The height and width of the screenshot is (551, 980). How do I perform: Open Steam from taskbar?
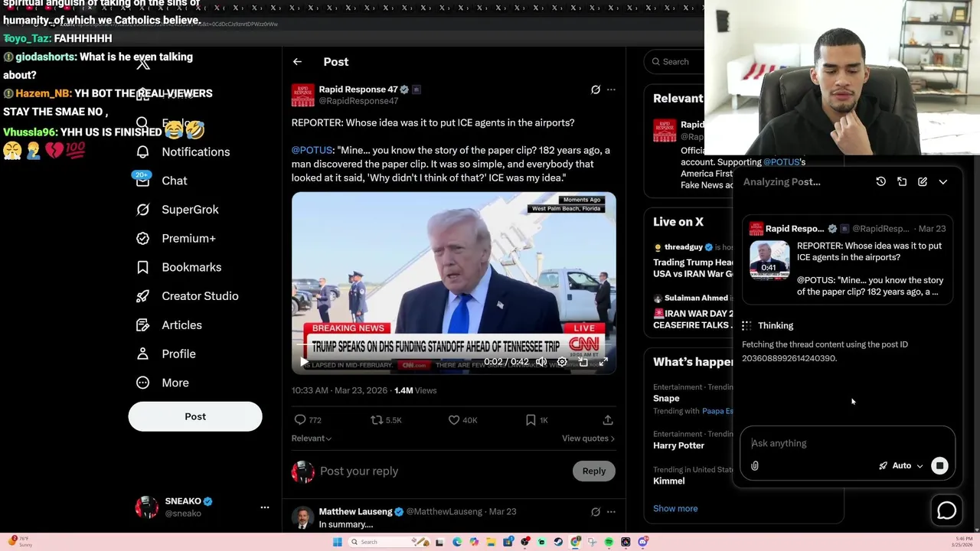[558, 542]
